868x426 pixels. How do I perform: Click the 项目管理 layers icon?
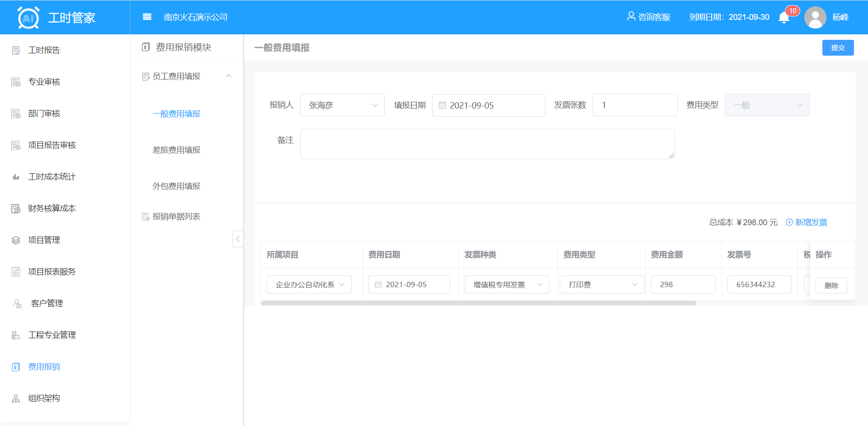click(16, 240)
